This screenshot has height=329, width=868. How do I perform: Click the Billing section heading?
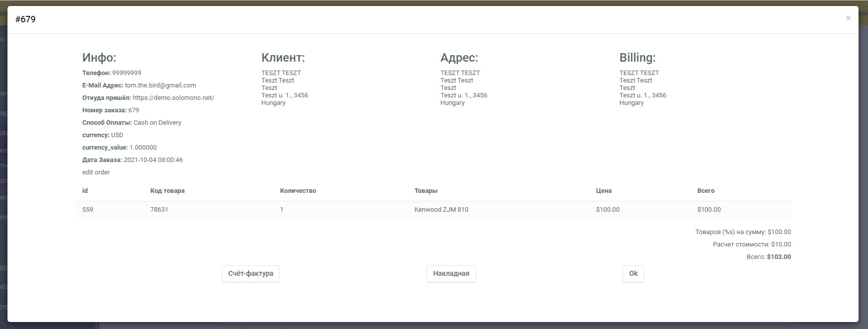click(x=637, y=58)
